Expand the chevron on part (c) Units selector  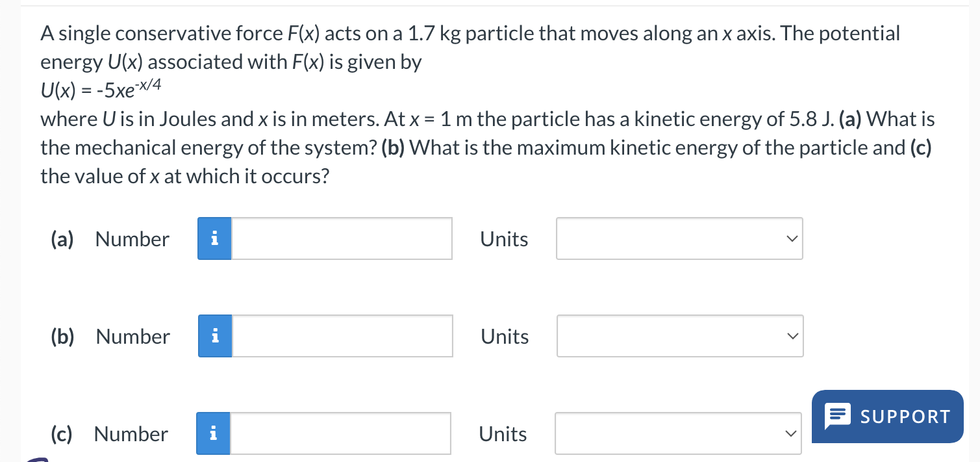tap(790, 433)
